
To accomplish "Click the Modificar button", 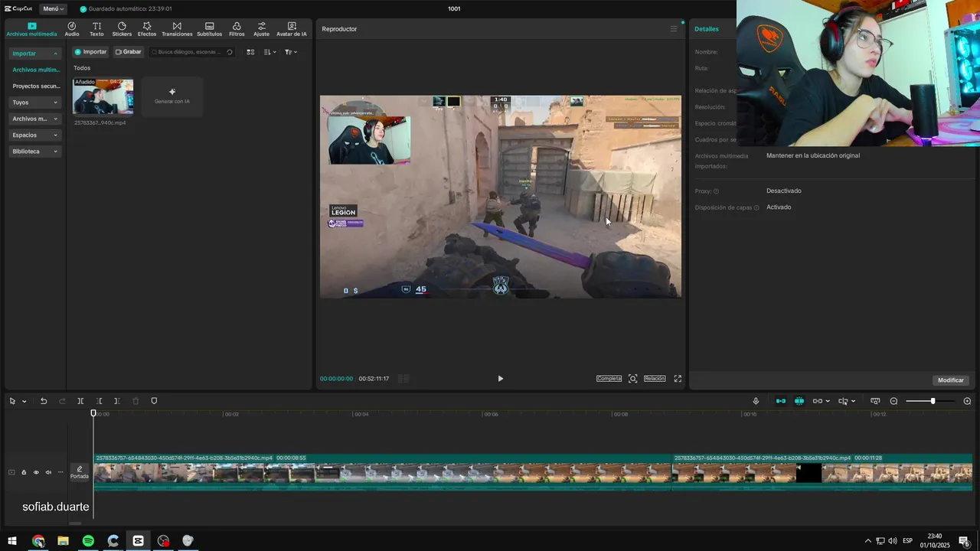I will click(x=951, y=380).
